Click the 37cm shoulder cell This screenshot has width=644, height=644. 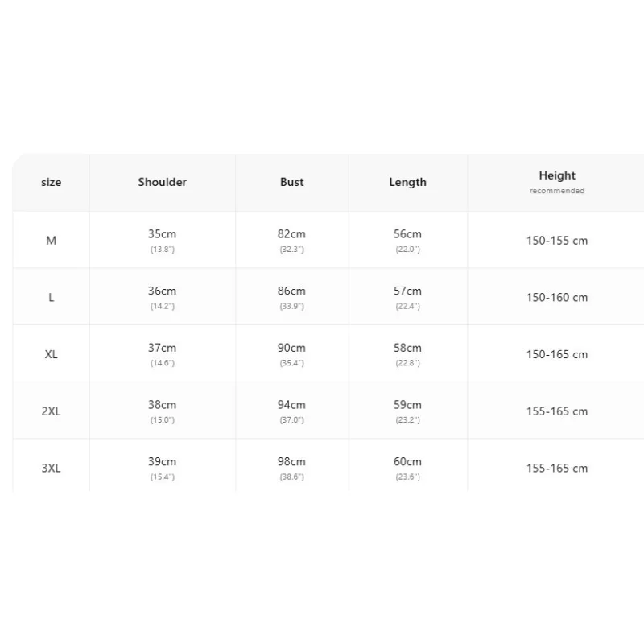click(163, 354)
